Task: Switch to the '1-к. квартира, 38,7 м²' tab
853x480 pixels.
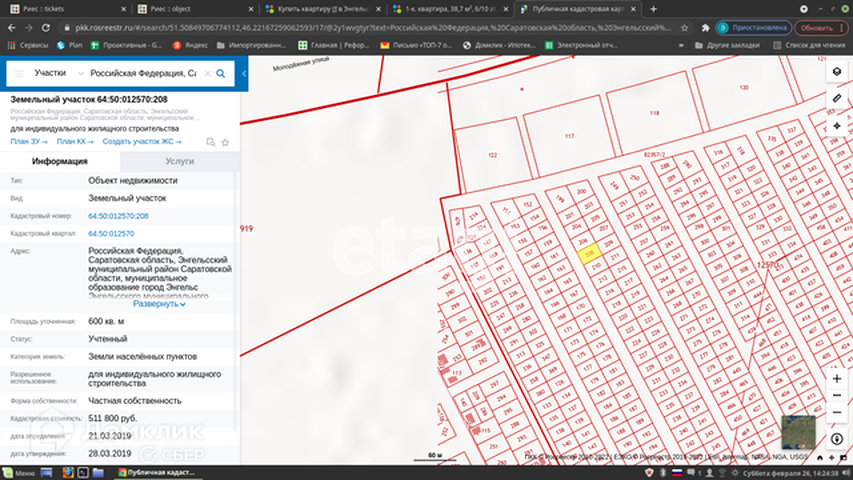Action: click(x=450, y=9)
